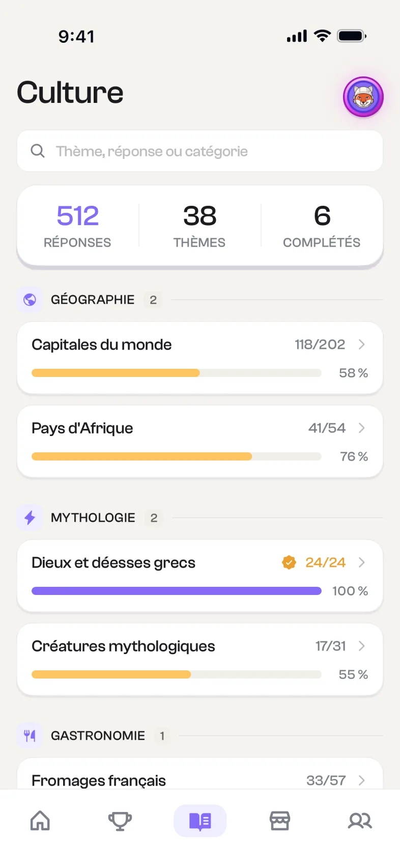Tap the 6 Complétés stat
The image size is (400, 868).
[322, 226]
